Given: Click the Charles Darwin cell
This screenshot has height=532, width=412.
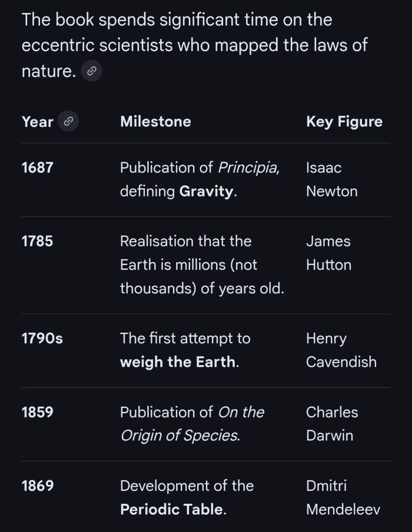Looking at the screenshot, I should 332,424.
